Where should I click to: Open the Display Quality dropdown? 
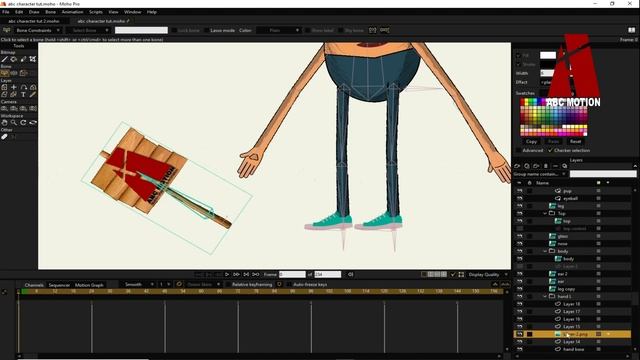[488, 274]
